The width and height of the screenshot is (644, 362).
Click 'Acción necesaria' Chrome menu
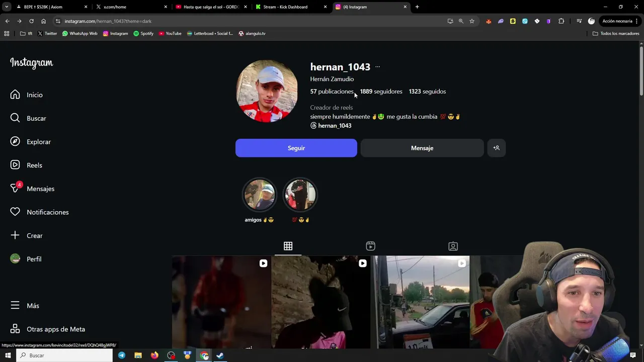pos(620,21)
